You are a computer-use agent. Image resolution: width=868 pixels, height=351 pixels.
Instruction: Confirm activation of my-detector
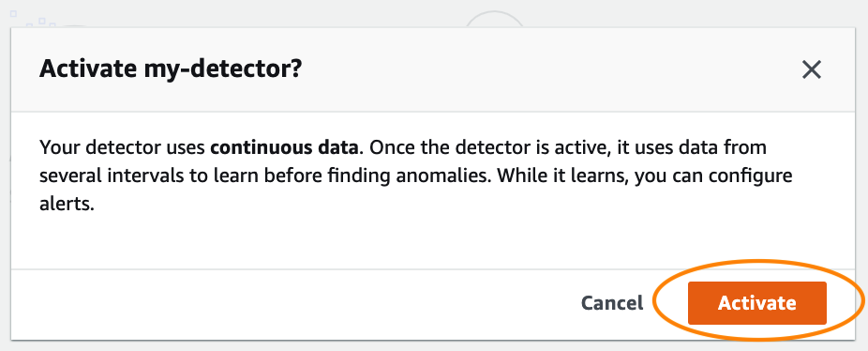click(x=756, y=303)
